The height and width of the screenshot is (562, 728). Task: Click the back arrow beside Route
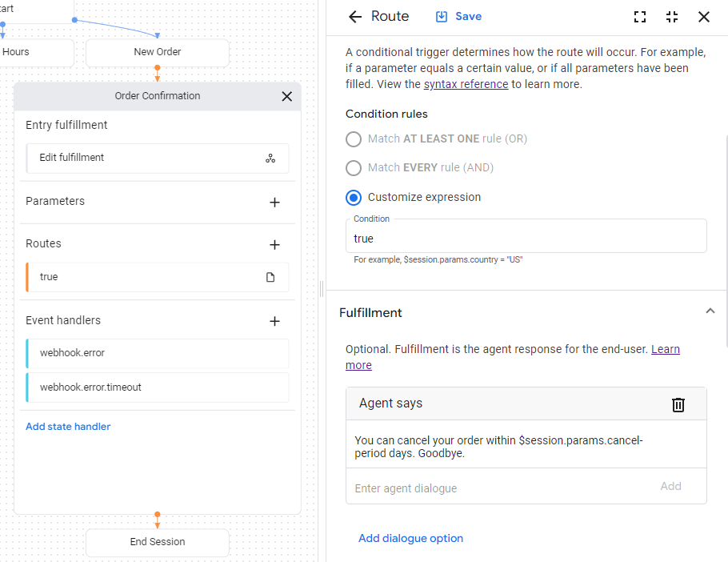point(354,17)
